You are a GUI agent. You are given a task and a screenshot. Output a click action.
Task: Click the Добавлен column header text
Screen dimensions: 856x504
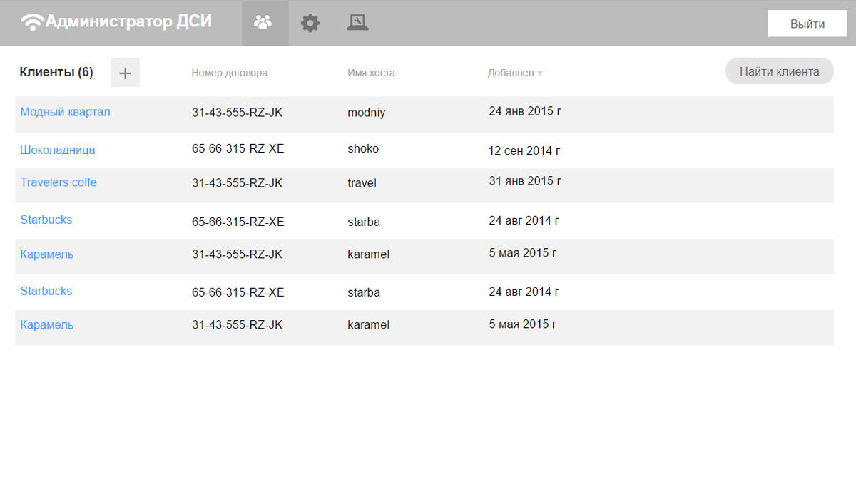[x=510, y=73]
